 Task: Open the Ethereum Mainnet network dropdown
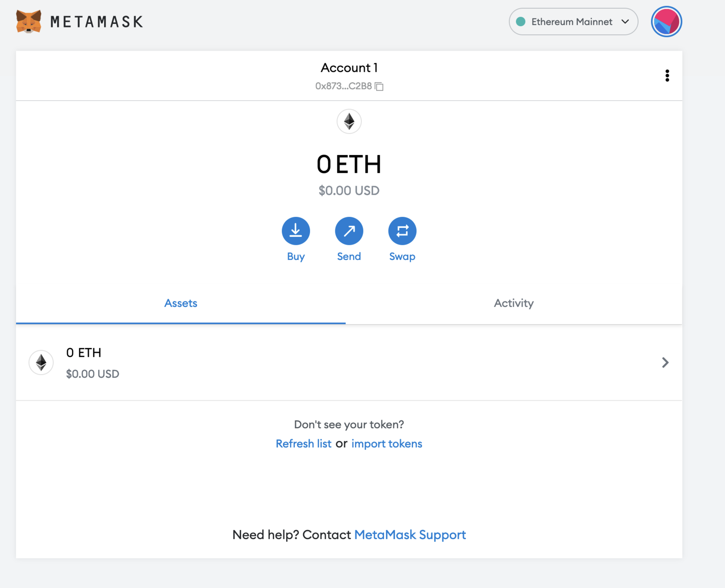(x=573, y=22)
